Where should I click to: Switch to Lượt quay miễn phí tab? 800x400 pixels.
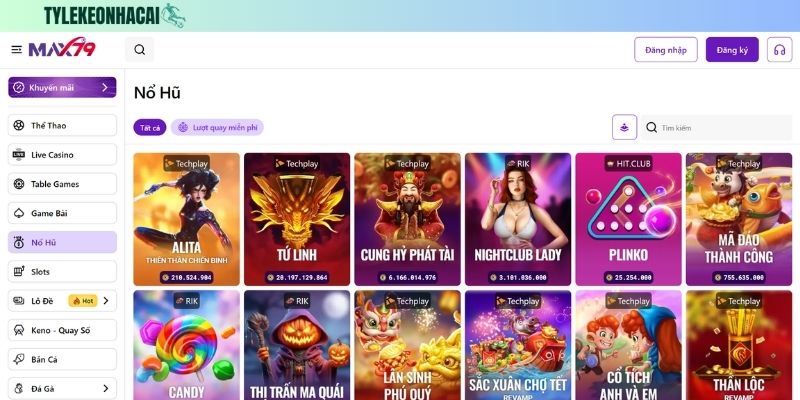click(x=217, y=128)
